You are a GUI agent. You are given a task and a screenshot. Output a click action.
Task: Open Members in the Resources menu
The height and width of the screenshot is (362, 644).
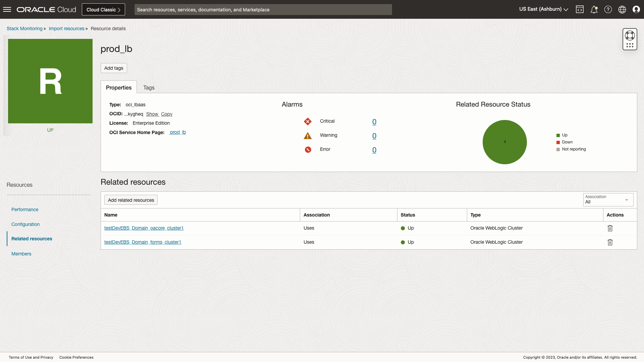(21, 254)
